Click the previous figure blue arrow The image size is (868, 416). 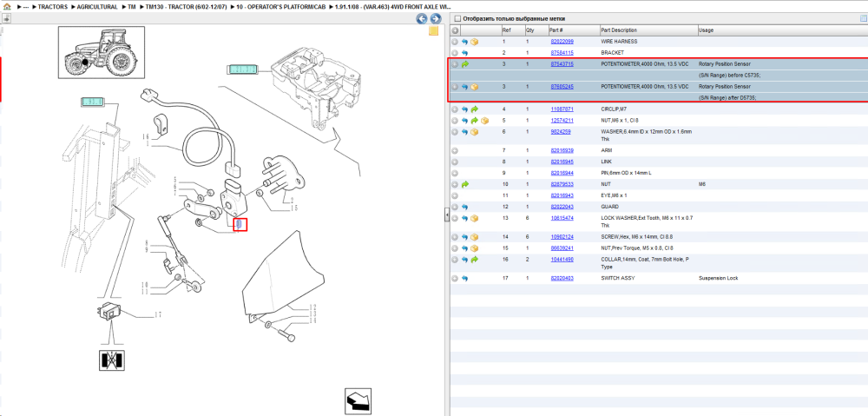(422, 19)
